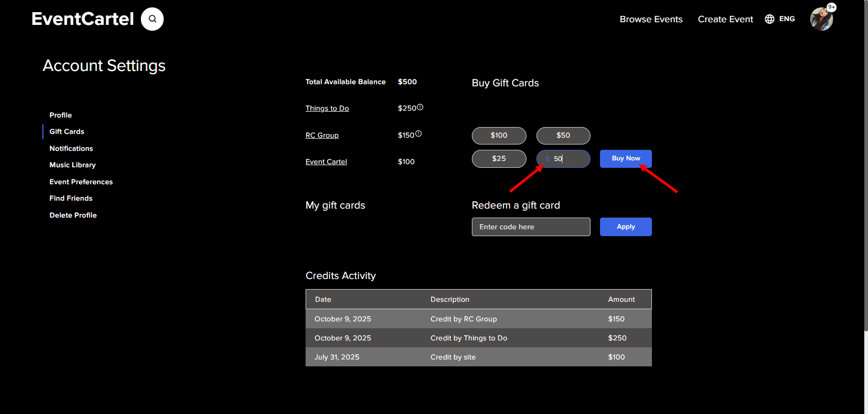Click the EventCartel logo
The image size is (868, 414).
click(x=83, y=19)
